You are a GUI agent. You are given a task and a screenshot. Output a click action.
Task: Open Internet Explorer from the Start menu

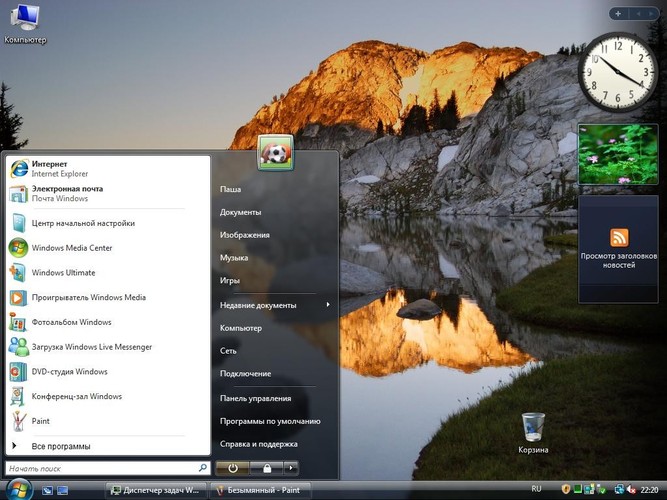pos(60,168)
